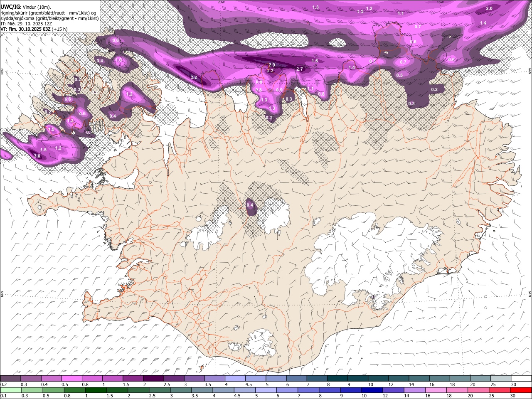
Task: Click the 3.0 precipitation value off west coast
Action: [37, 156]
